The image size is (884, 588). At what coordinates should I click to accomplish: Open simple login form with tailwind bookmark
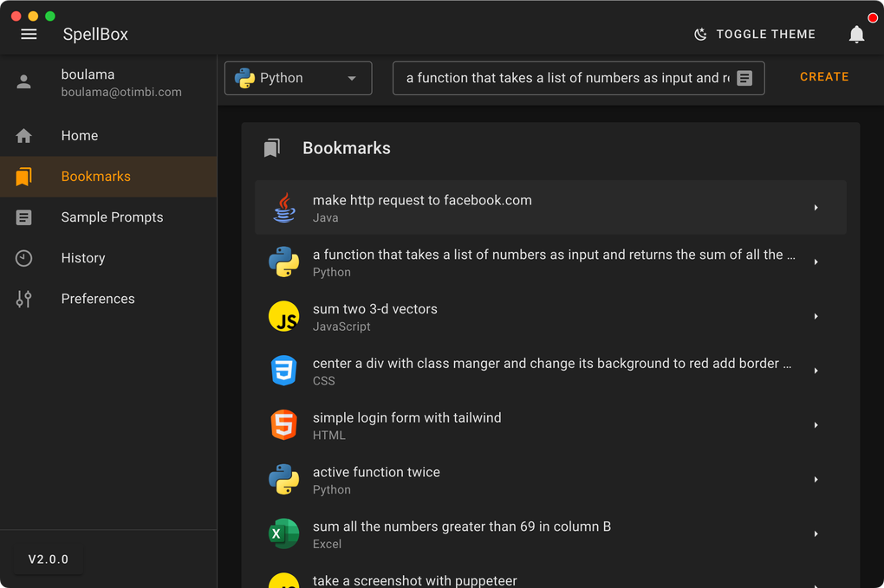click(x=551, y=425)
